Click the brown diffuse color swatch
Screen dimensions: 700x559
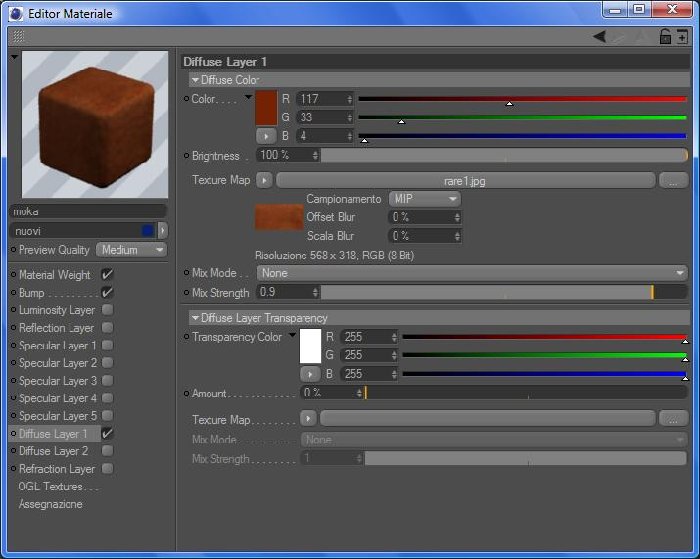point(266,108)
